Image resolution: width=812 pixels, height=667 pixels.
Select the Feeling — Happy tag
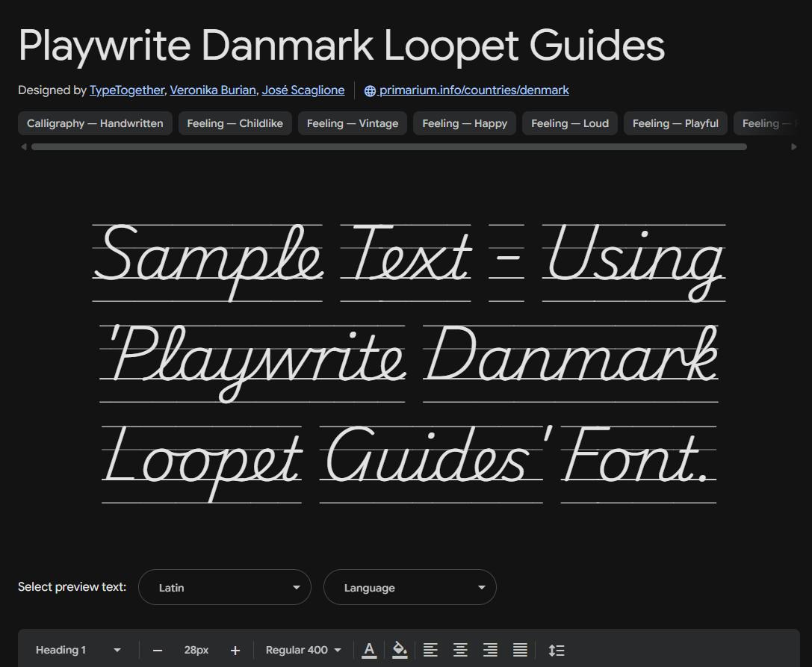[x=465, y=123]
